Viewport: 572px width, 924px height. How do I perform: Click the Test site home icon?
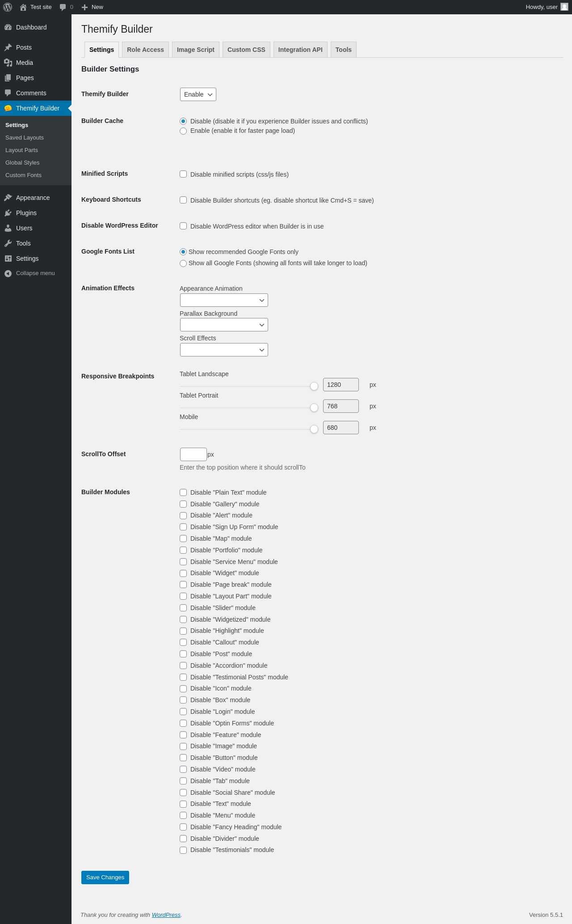23,7
